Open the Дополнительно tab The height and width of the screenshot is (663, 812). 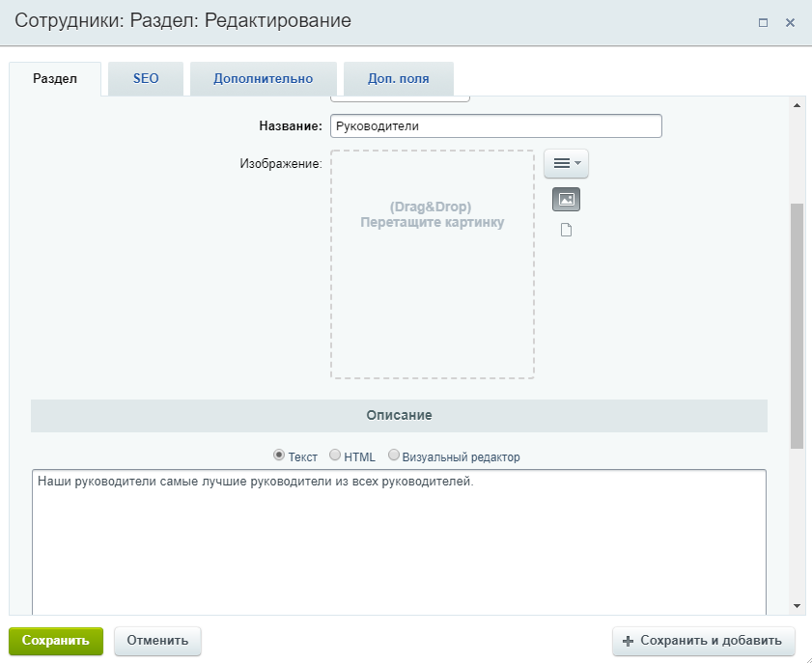263,79
